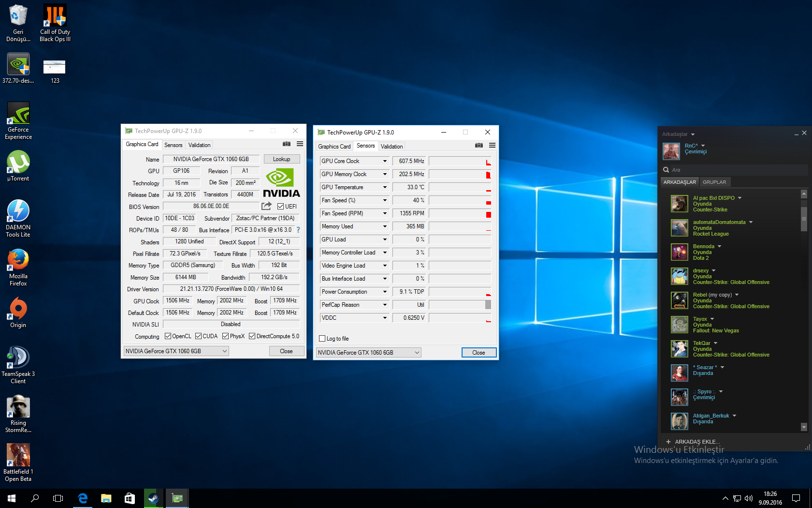Click the Bus Interface question mark
Screen dimensions: 812x508
(x=298, y=230)
